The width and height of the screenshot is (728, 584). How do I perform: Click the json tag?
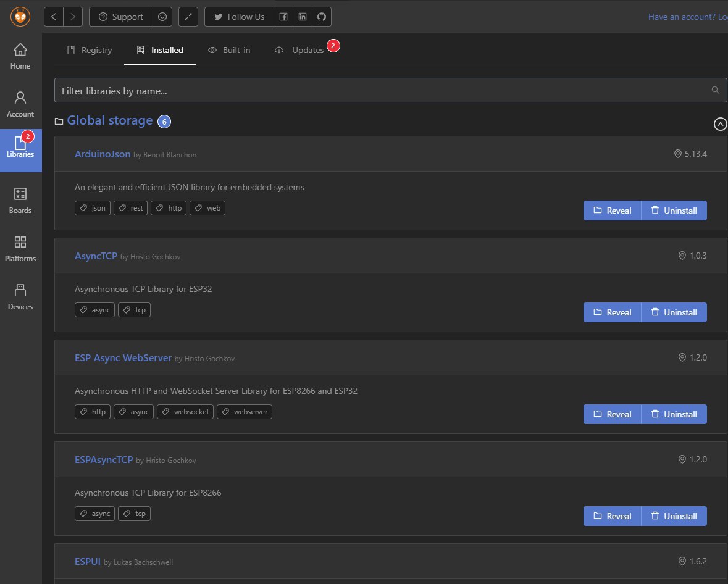click(93, 208)
